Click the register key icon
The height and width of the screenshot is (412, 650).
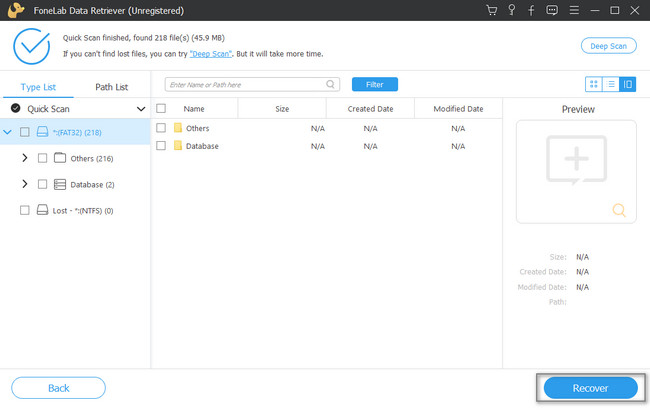coord(512,10)
